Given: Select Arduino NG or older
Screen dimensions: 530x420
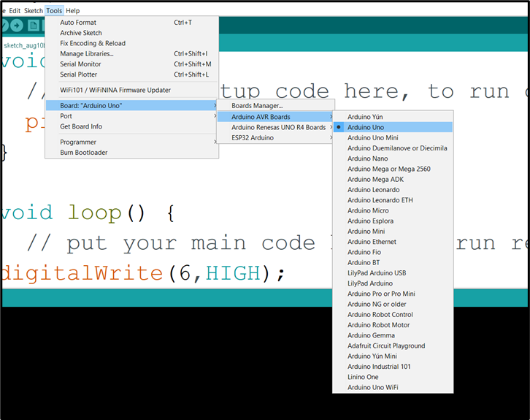Looking at the screenshot, I should pyautogui.click(x=393, y=305).
